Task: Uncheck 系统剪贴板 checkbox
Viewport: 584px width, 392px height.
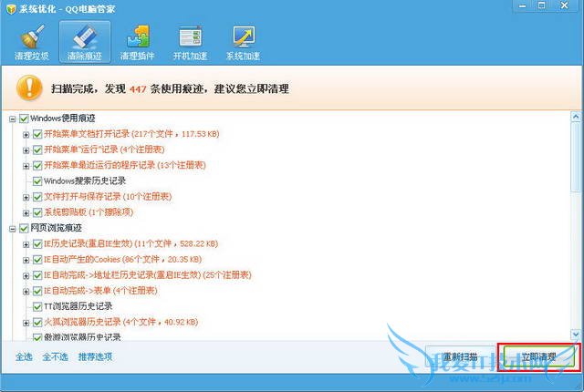Action: point(37,212)
